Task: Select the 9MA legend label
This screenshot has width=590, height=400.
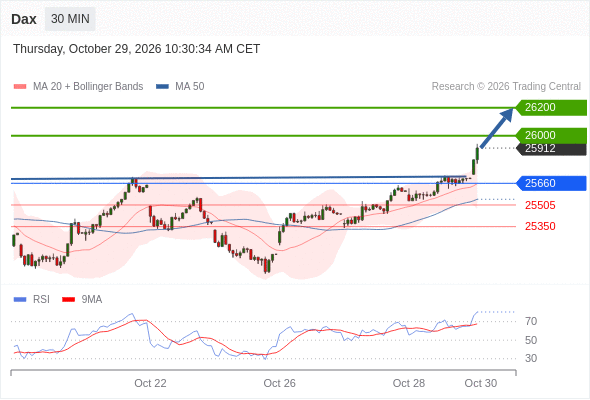Action: 92,300
